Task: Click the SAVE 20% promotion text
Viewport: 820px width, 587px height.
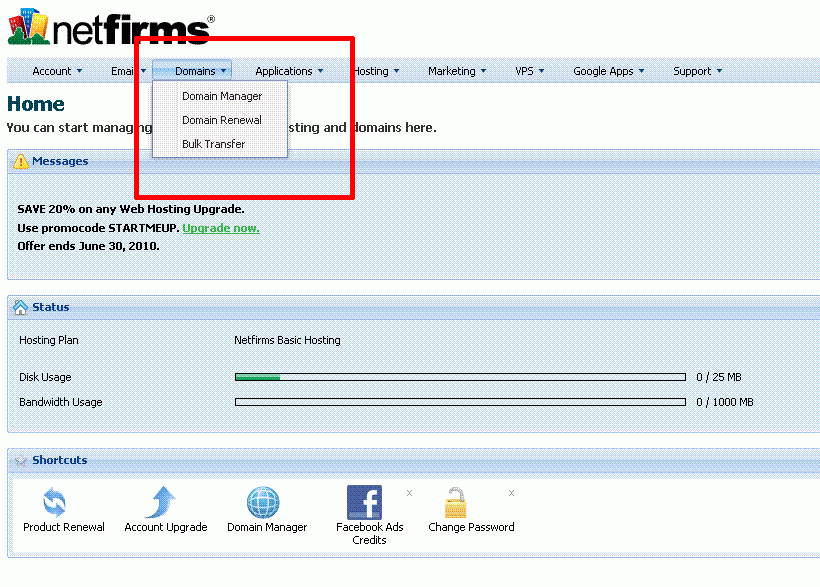Action: coord(131,209)
